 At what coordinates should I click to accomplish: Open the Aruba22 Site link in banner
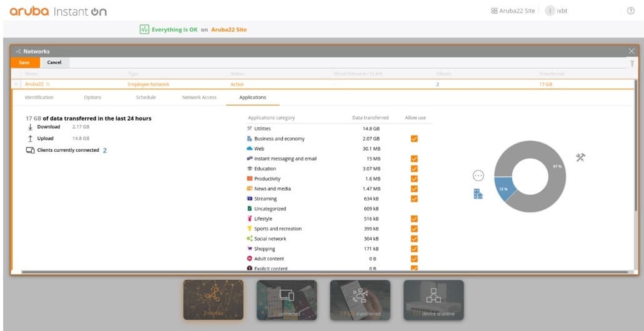pos(229,29)
